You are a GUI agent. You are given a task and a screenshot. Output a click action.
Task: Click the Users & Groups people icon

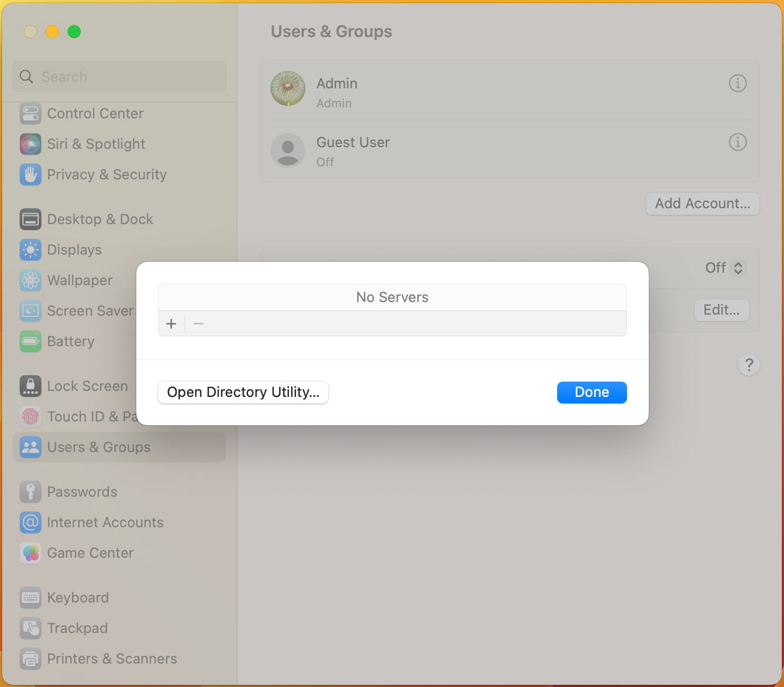tap(31, 447)
